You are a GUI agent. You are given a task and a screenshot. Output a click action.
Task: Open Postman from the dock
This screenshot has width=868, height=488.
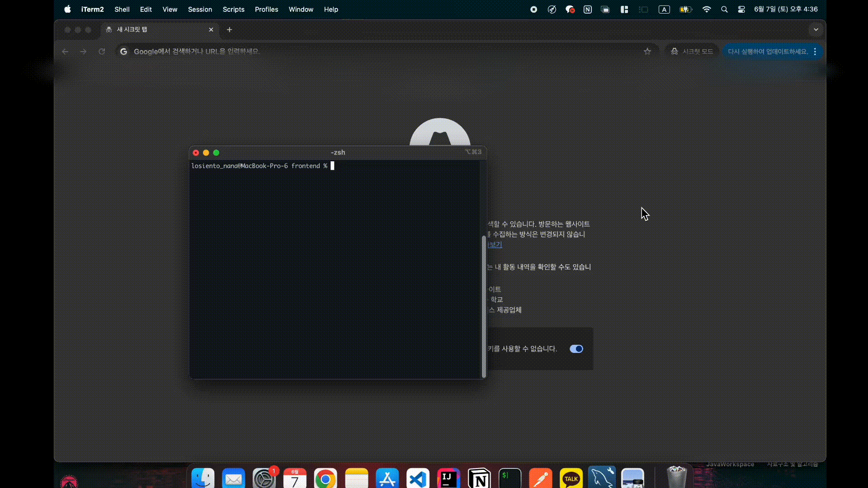click(541, 479)
